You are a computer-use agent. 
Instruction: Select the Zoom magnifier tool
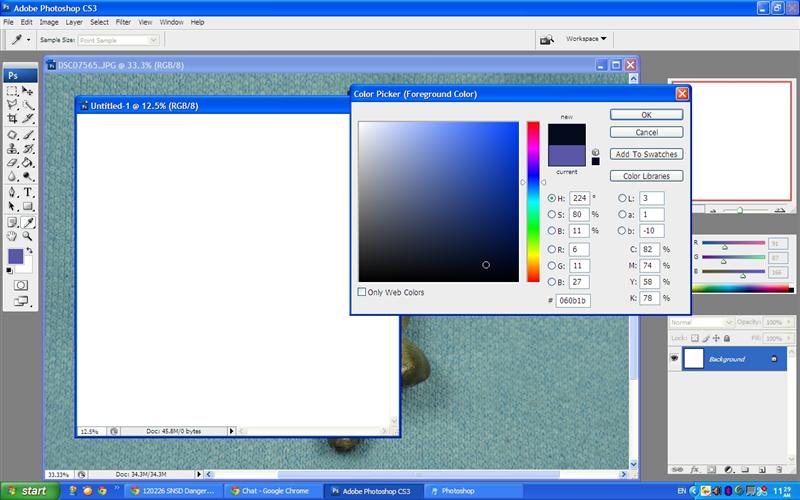click(x=28, y=236)
